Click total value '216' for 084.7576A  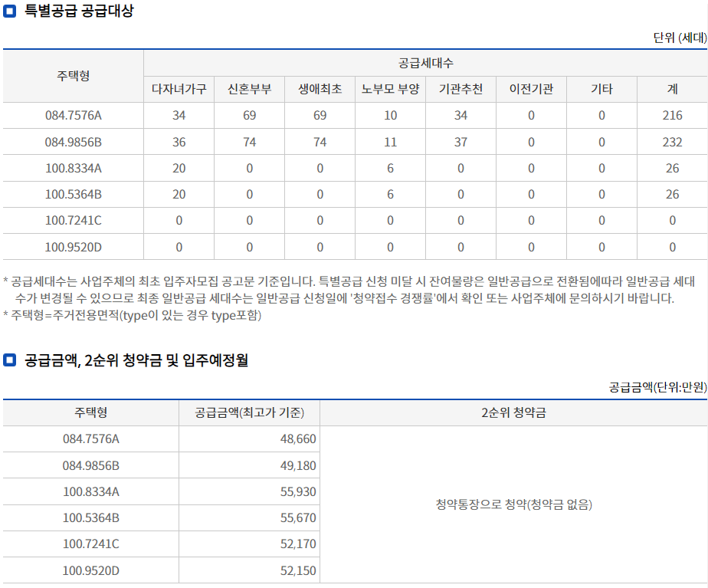pyautogui.click(x=672, y=116)
